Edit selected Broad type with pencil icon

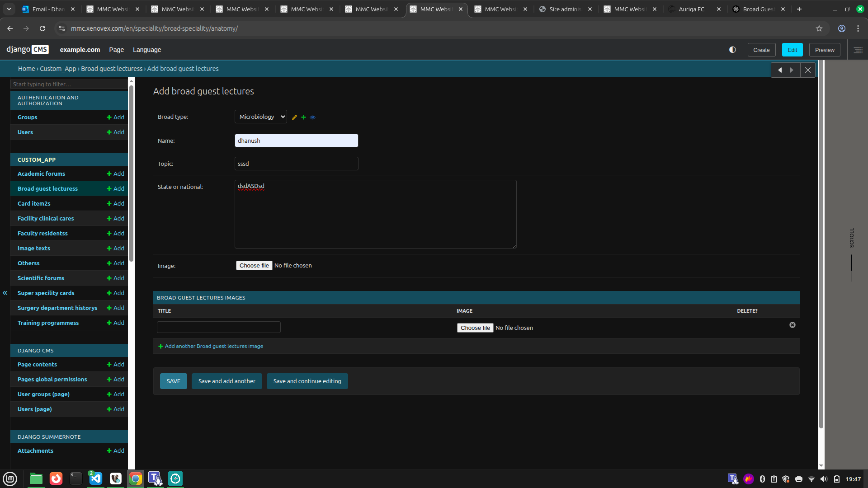point(294,117)
